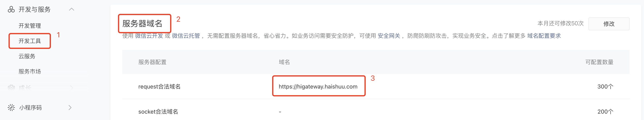Image resolution: width=644 pixels, height=120 pixels.
Task: Open 开发管理 in the sidebar
Action: 30,26
